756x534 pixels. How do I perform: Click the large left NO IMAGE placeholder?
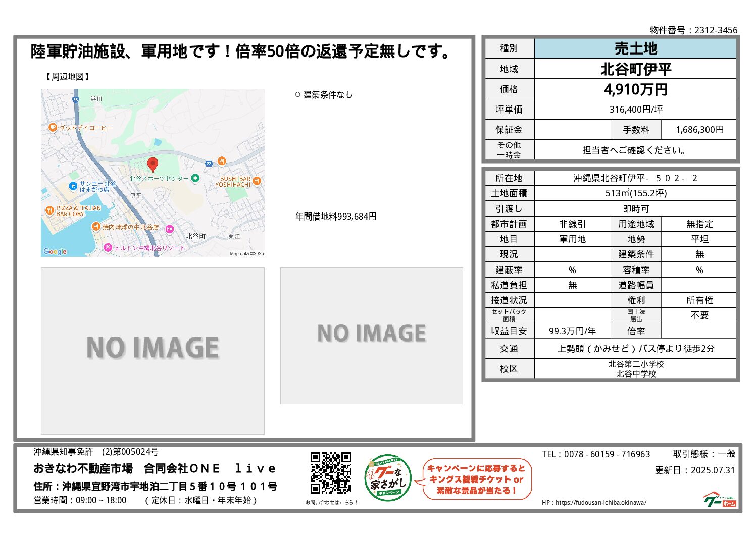coord(153,351)
